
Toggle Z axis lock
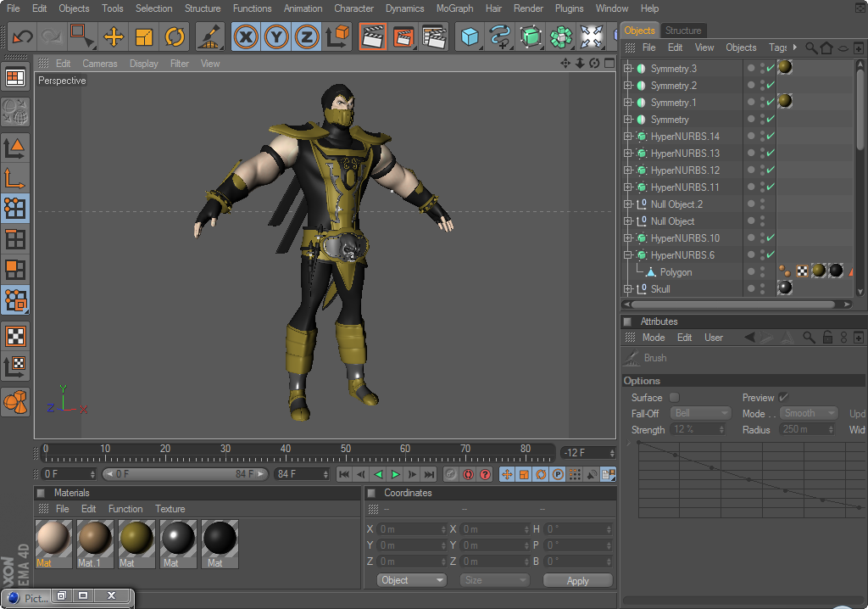tap(307, 37)
